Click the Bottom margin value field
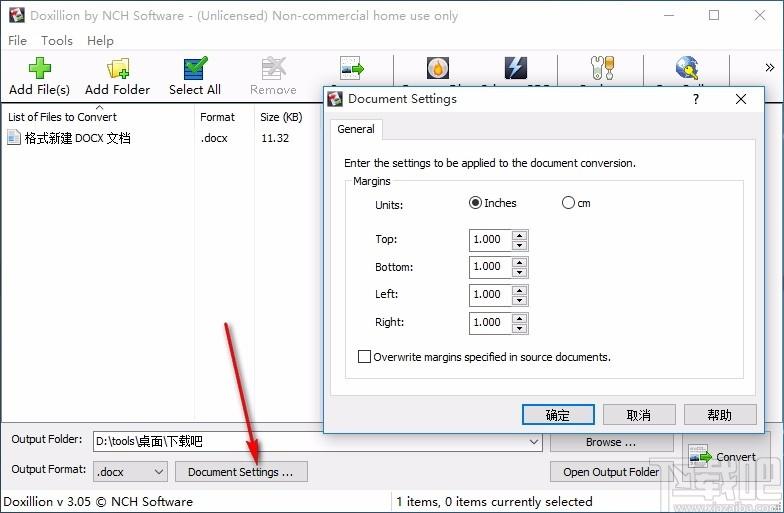Viewport: 784px width, 513px height. coord(490,266)
